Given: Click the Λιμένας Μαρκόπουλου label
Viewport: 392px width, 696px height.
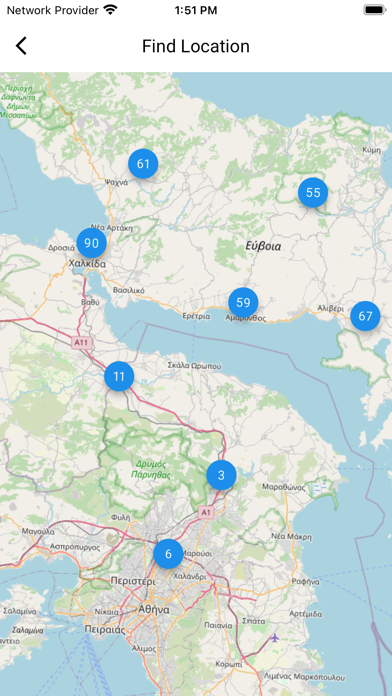Looking at the screenshot, I should [304, 678].
